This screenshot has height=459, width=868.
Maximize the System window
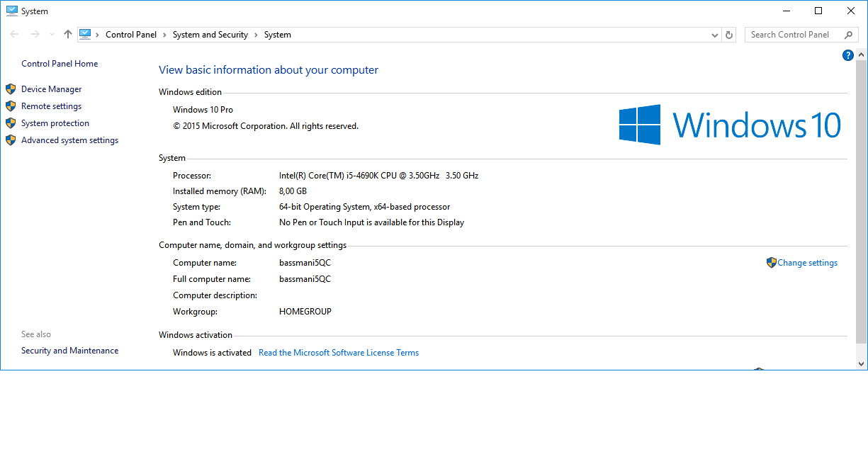(x=818, y=11)
